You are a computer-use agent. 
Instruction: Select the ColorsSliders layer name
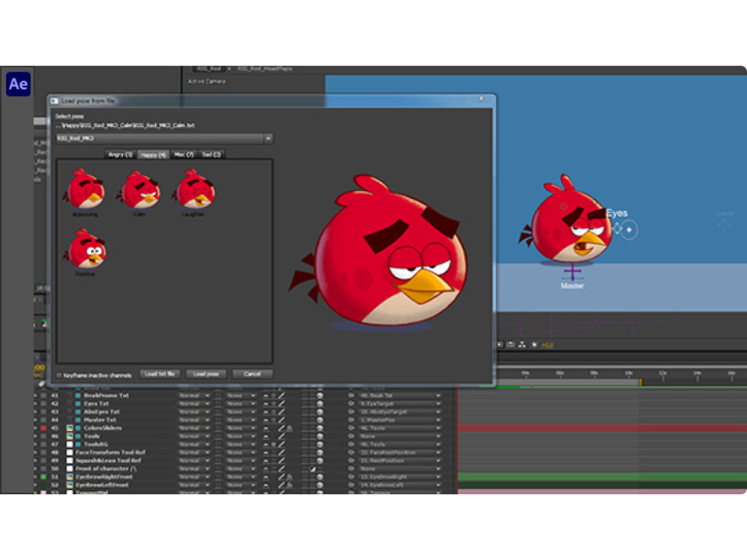tap(102, 428)
